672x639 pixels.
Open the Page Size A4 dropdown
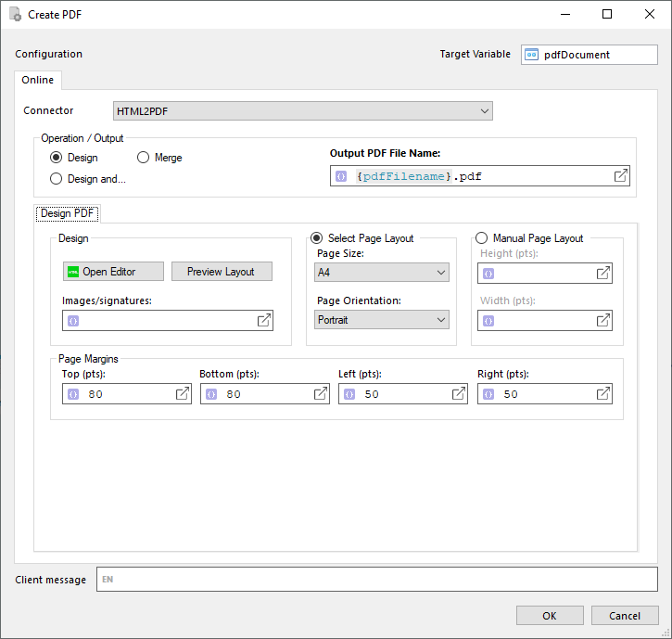[x=382, y=273]
